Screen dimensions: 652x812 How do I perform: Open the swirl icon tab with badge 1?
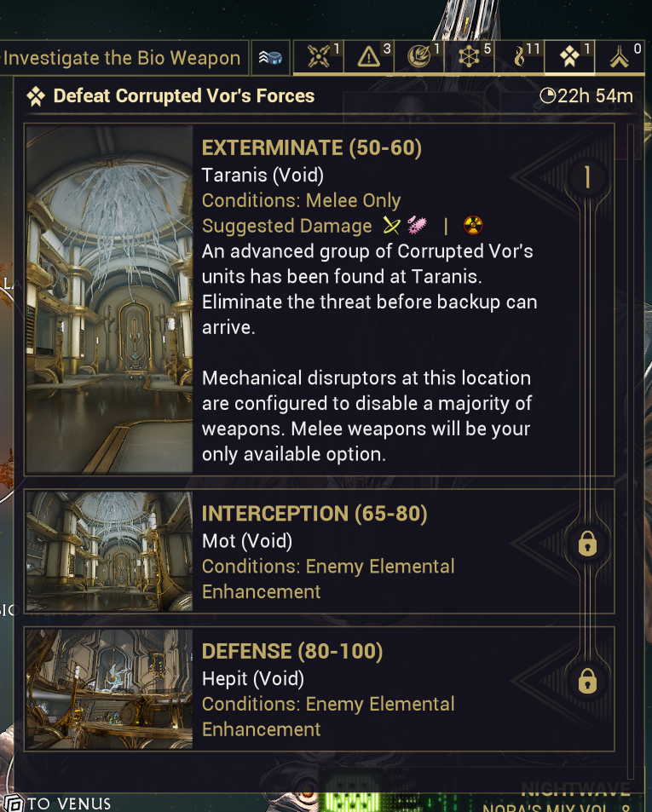[423, 57]
